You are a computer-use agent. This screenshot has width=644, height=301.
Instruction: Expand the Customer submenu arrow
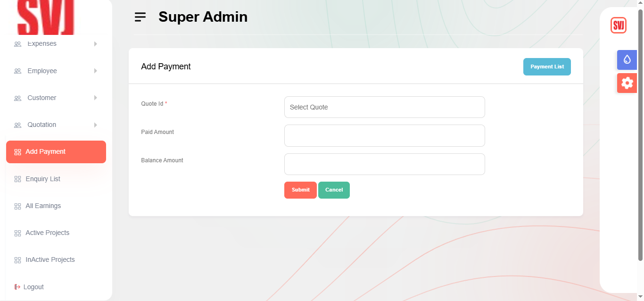click(95, 98)
